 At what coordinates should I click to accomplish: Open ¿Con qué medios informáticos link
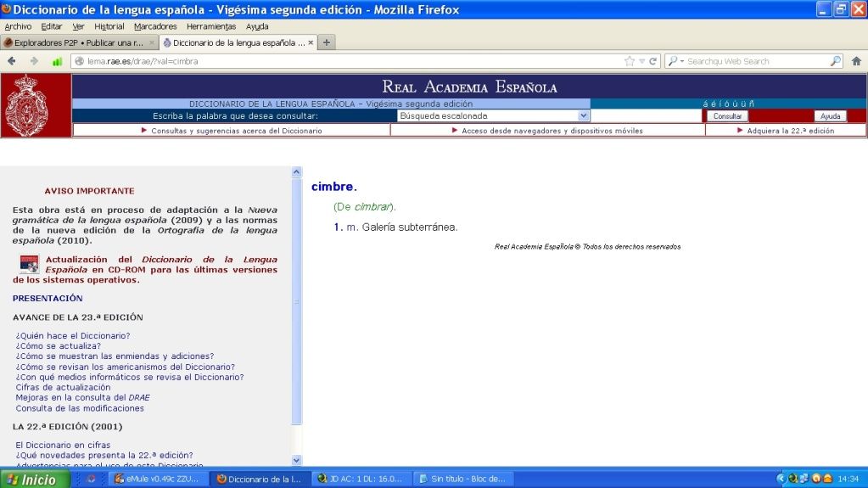[130, 377]
